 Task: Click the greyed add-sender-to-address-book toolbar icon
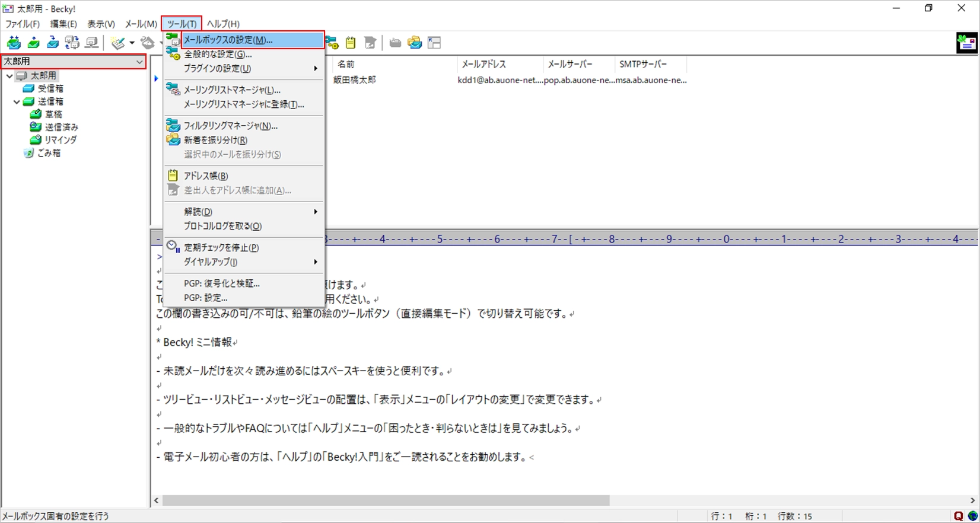click(370, 43)
